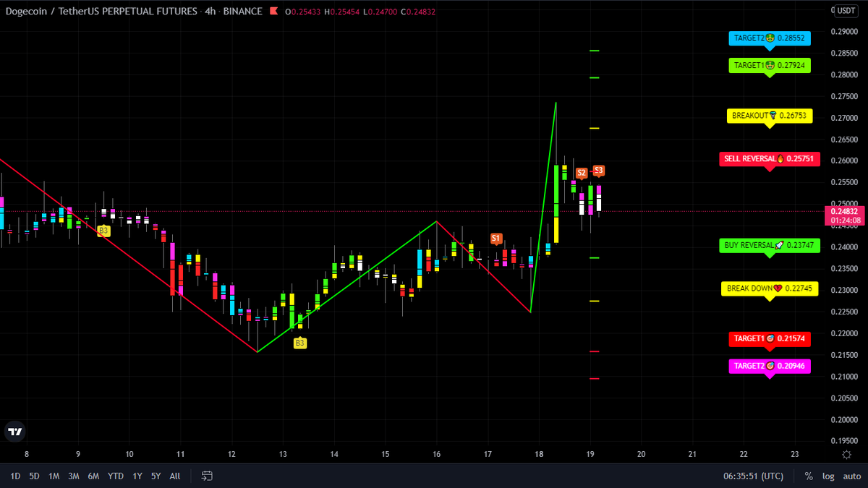Click the magenta TARGET2 0.20946 label
The image size is (868, 488).
pos(770,366)
